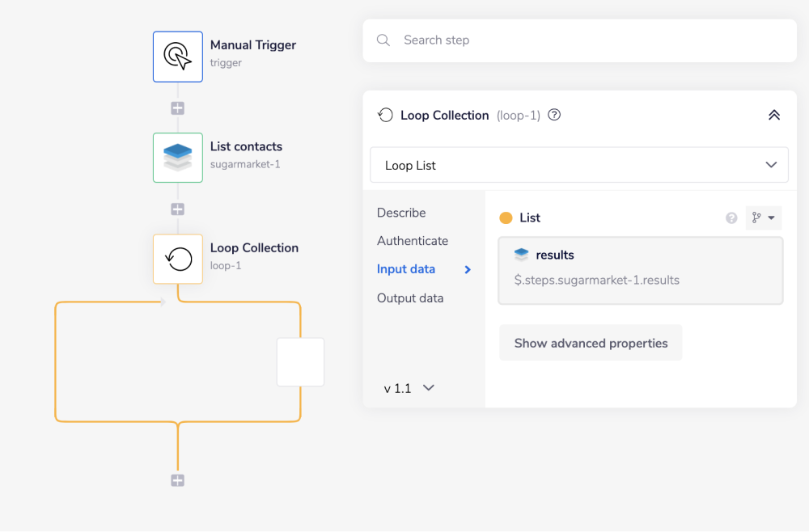The image size is (809, 532).
Task: Switch to the Describe tab
Action: (401, 213)
